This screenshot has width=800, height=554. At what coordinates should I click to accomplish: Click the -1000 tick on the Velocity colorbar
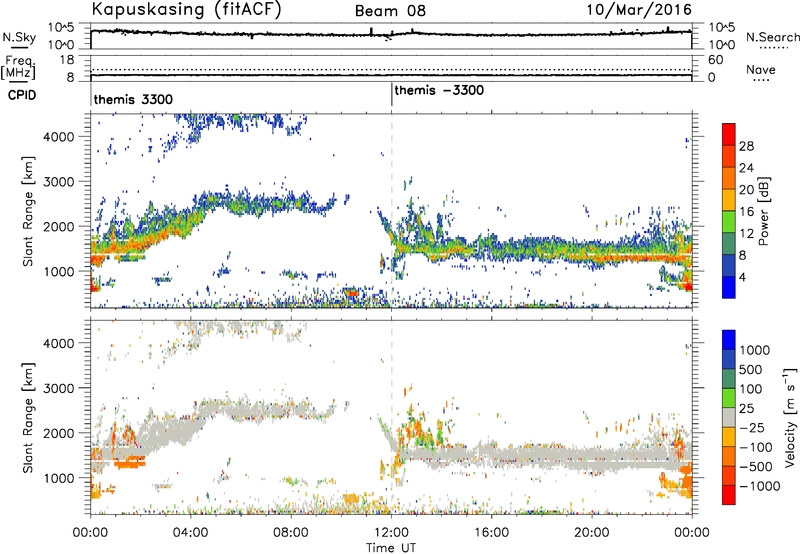759,486
